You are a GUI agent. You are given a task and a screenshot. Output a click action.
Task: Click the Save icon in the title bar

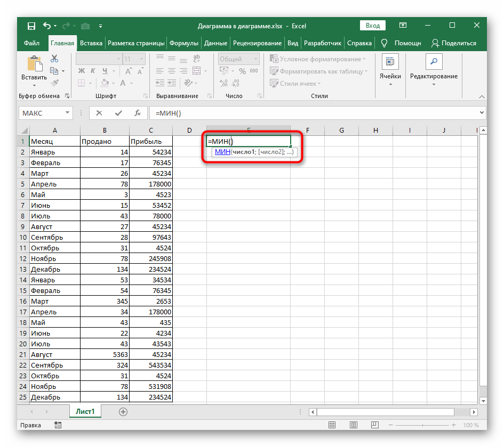tap(31, 26)
